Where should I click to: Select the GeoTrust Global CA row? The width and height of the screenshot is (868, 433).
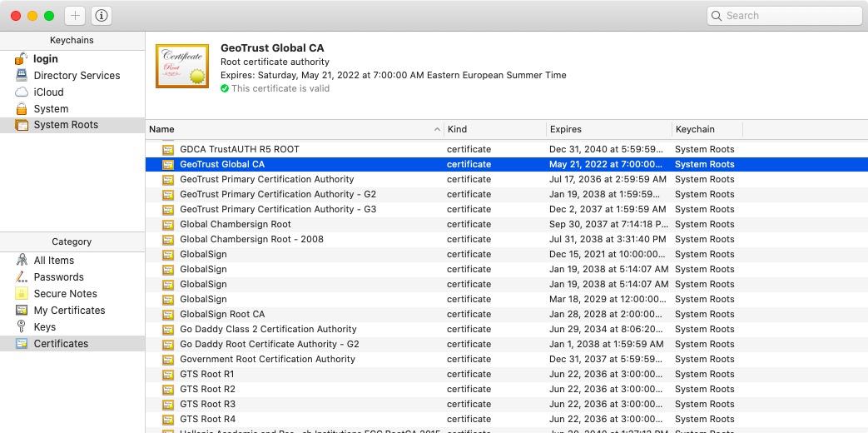coord(507,164)
